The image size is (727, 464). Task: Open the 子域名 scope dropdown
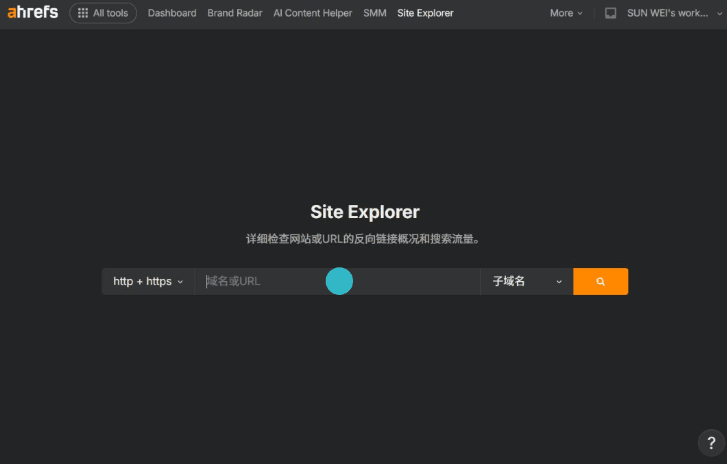point(527,282)
